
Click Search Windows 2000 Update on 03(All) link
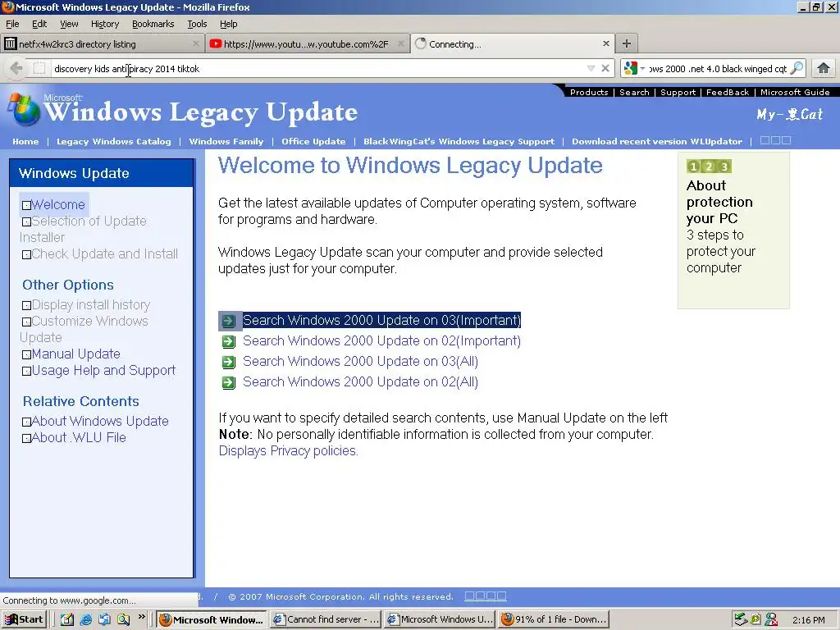[x=360, y=362]
